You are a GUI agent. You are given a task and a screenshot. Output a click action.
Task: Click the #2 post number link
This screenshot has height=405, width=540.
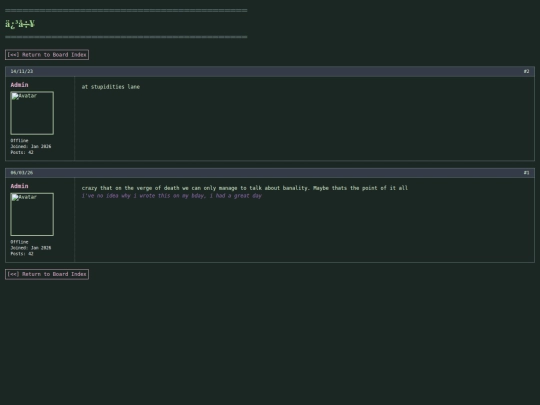coord(526,71)
